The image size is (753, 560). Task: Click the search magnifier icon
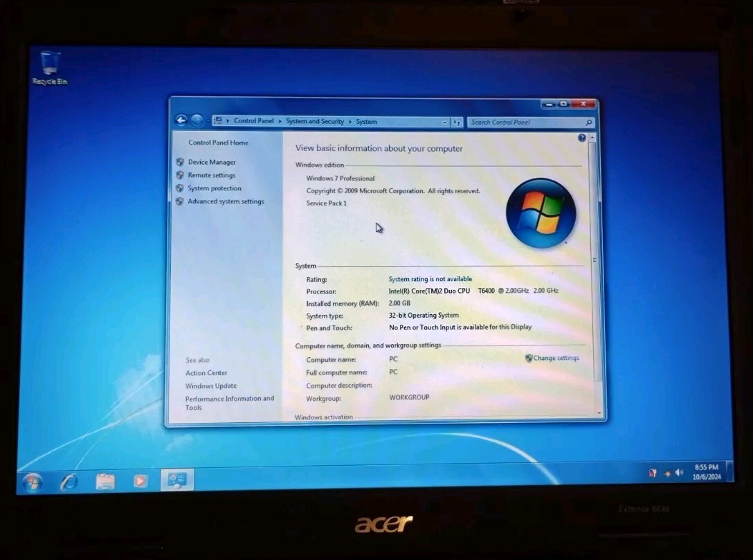(589, 123)
